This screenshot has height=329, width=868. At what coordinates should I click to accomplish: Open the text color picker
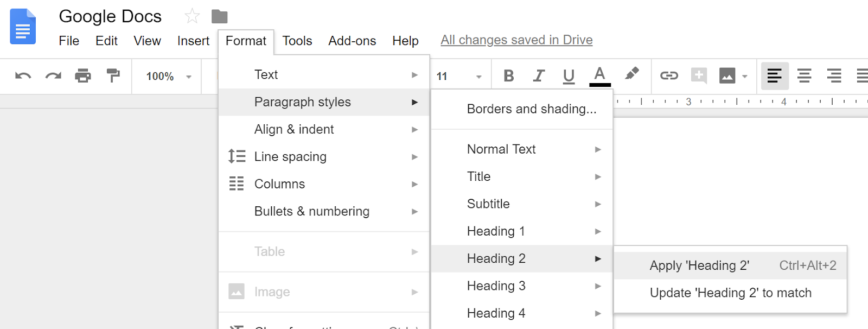pyautogui.click(x=599, y=76)
